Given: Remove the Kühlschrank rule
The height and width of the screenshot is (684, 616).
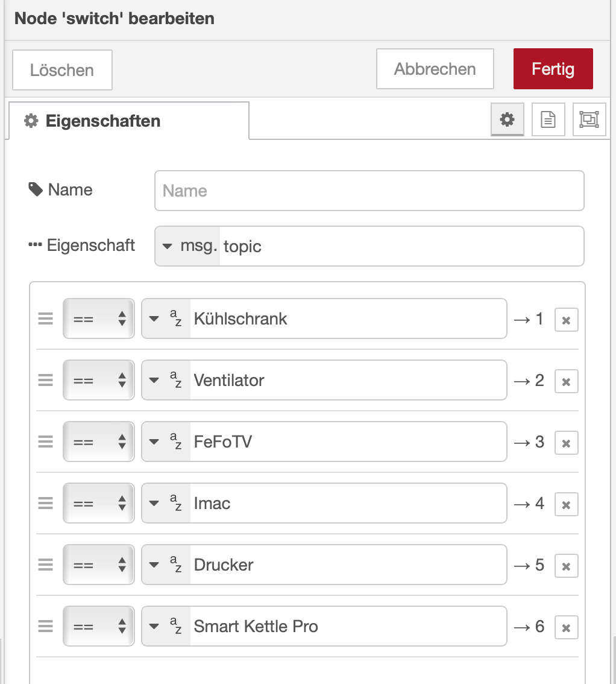Looking at the screenshot, I should point(566,320).
